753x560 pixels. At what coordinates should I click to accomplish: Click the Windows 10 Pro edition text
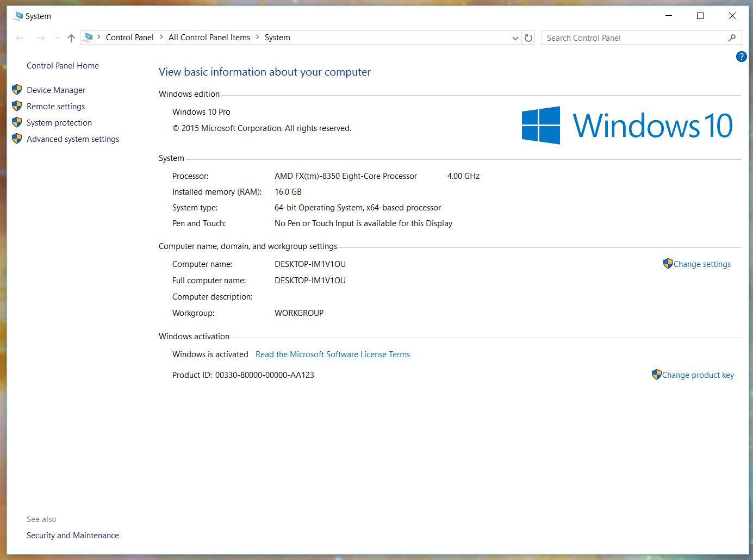tap(201, 112)
